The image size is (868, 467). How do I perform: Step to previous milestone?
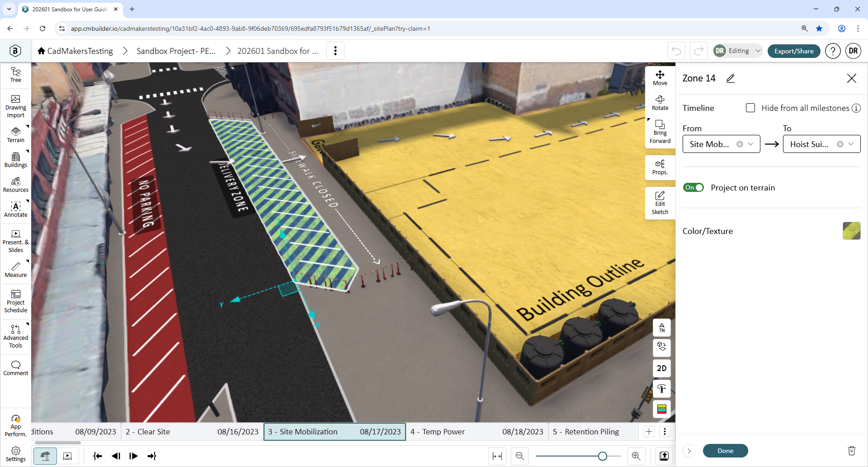116,456
